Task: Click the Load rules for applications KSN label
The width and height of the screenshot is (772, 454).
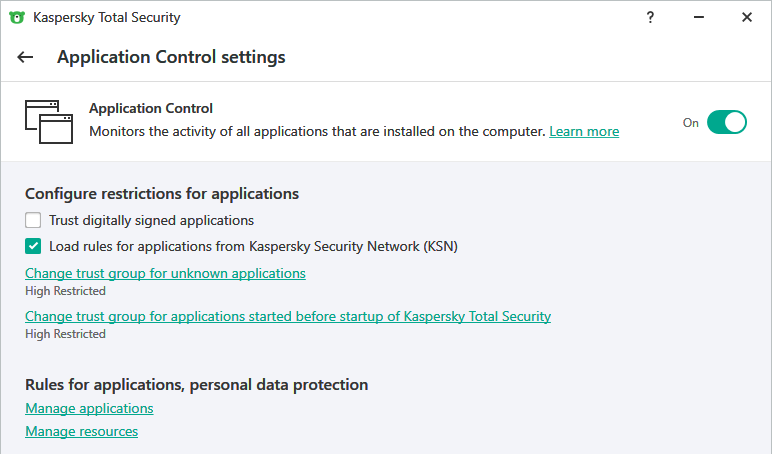Action: tap(253, 245)
